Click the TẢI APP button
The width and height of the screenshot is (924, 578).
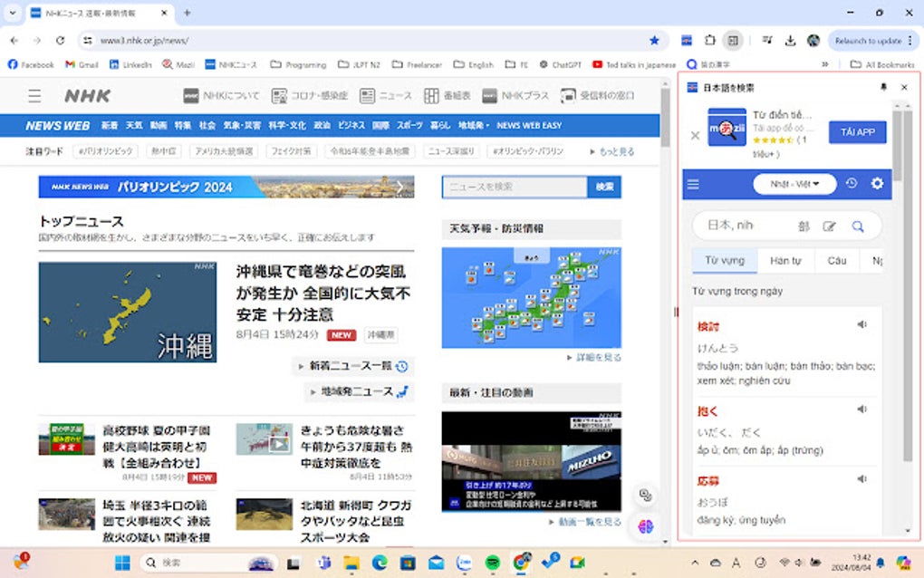coord(856,131)
